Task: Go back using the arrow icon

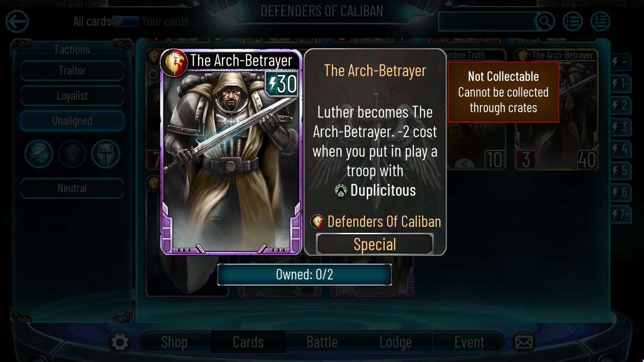Action: tap(17, 22)
